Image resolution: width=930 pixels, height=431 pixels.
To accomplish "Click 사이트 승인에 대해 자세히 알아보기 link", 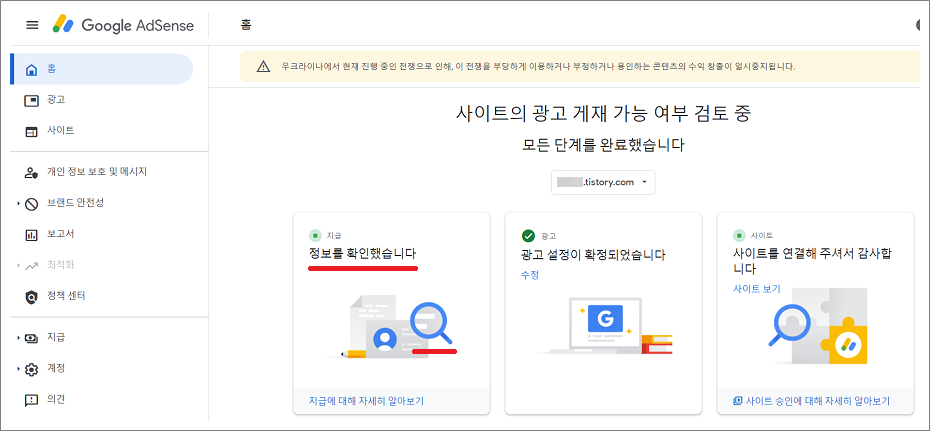I will (x=811, y=401).
